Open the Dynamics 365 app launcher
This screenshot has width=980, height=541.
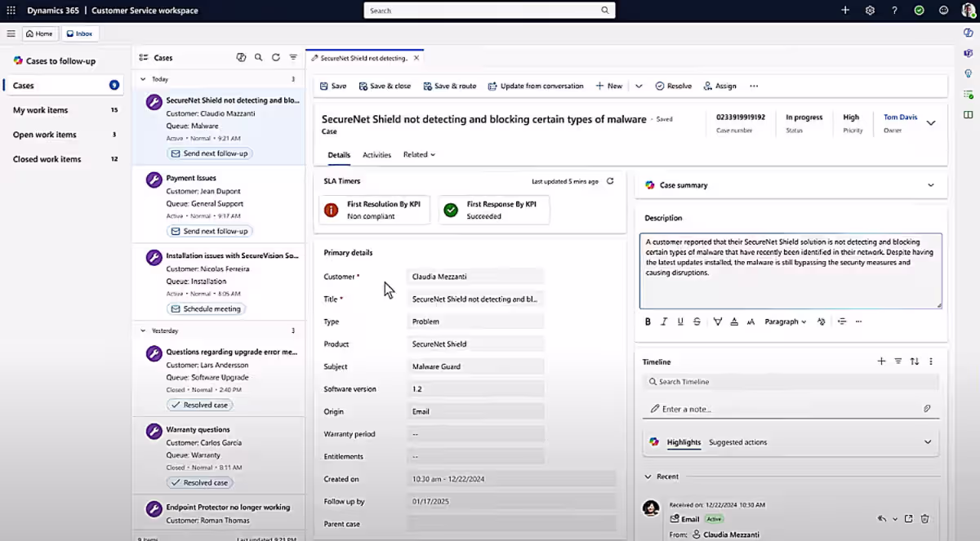click(x=11, y=11)
